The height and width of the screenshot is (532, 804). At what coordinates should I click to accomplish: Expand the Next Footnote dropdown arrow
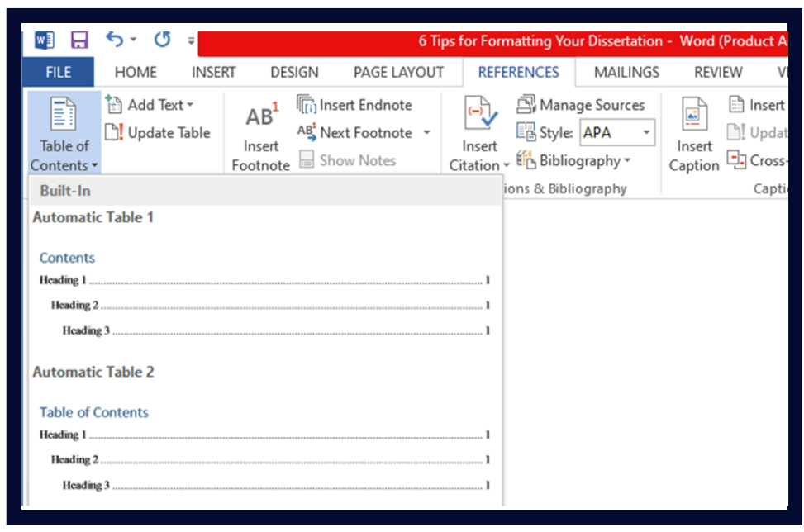pyautogui.click(x=426, y=133)
